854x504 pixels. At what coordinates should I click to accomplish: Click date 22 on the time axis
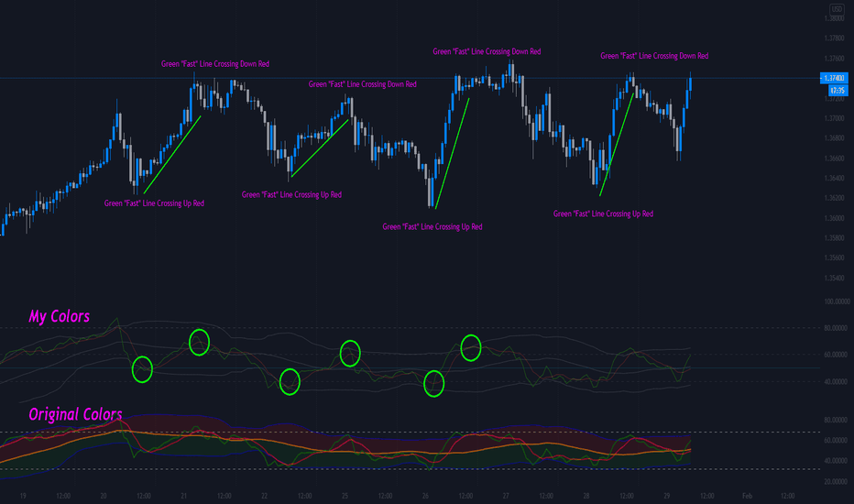264,496
